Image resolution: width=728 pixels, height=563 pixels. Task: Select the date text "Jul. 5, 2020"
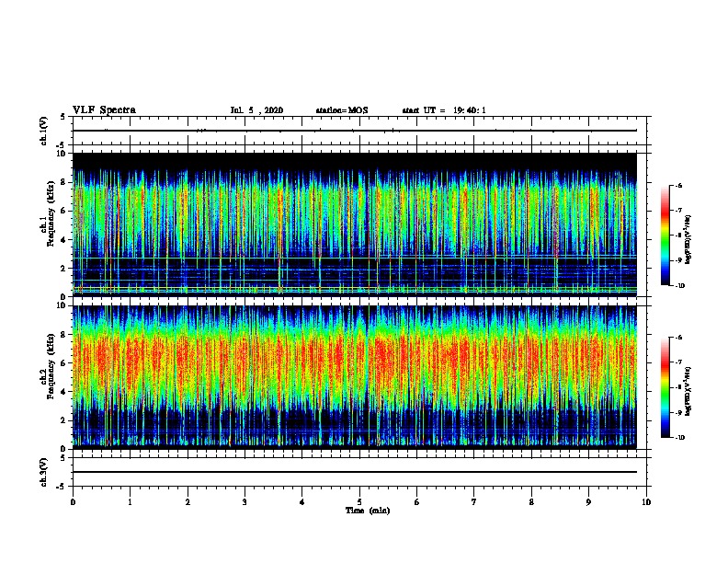256,110
